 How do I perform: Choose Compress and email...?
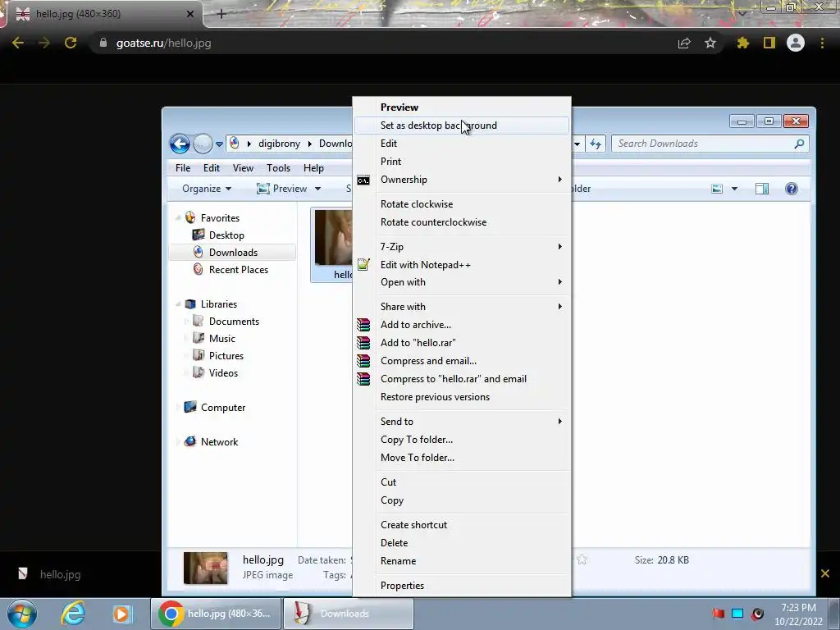[461, 361]
